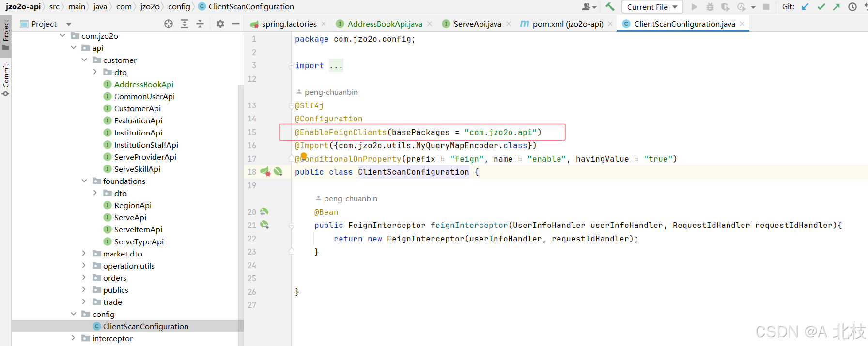Select RegionApi in the project tree
The image size is (868, 346).
coord(133,205)
